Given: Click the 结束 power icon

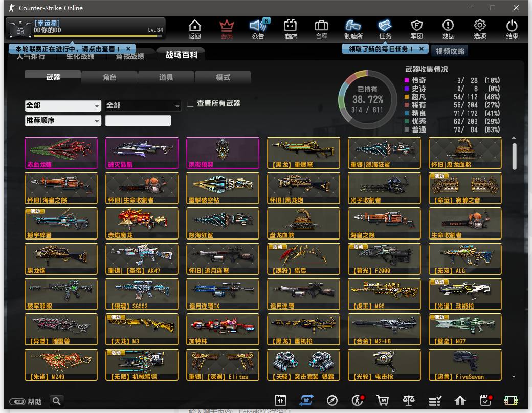Looking at the screenshot, I should click(512, 29).
